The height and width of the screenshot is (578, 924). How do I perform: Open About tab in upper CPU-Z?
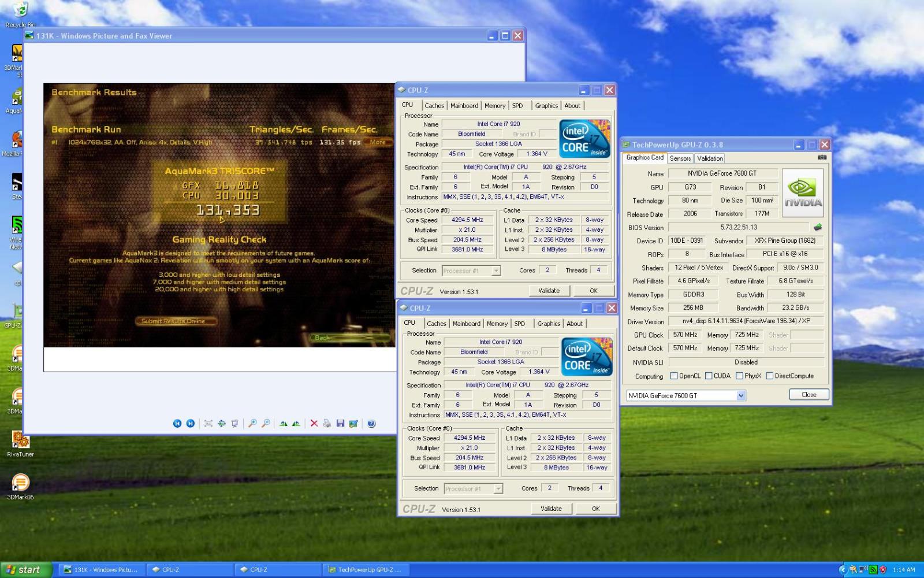pos(572,106)
